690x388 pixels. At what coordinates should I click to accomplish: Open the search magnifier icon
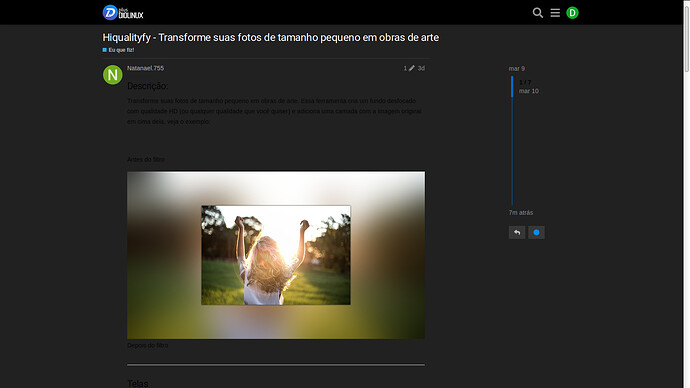pos(537,13)
